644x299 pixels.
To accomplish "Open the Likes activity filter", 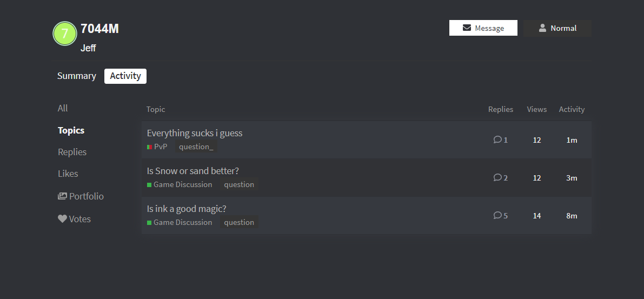I will pyautogui.click(x=68, y=174).
